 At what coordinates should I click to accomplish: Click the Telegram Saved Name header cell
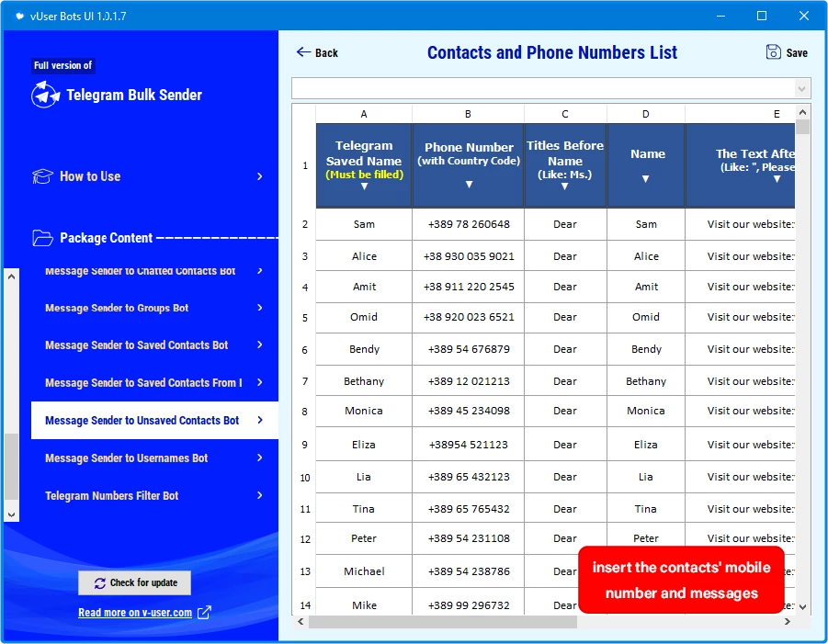click(x=364, y=165)
